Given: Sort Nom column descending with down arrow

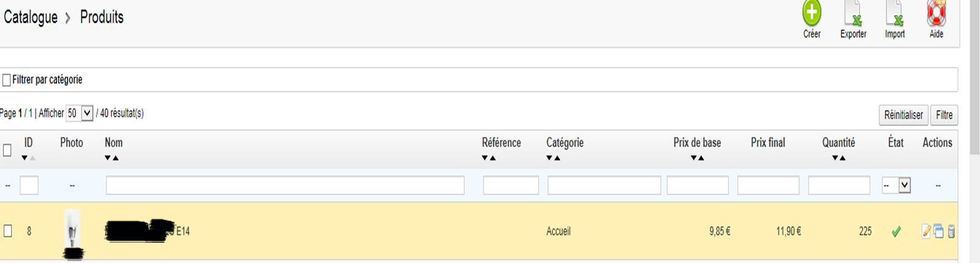Looking at the screenshot, I should point(107,158).
